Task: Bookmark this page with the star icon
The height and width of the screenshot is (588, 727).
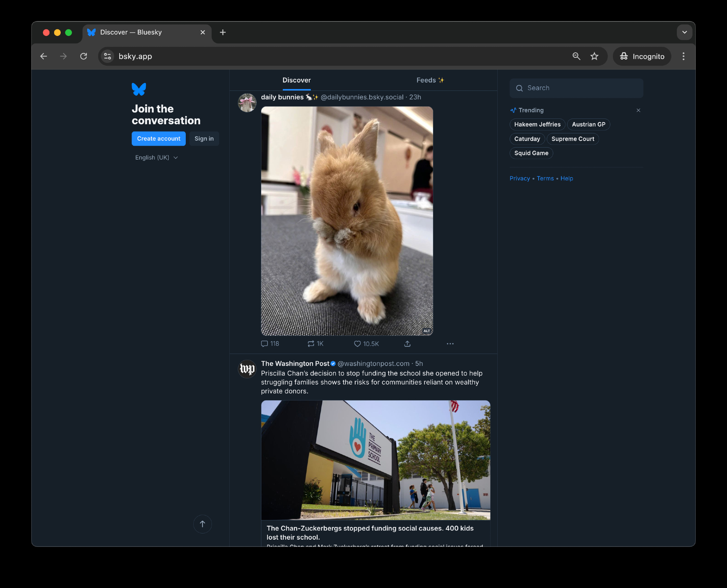Action: pos(594,56)
